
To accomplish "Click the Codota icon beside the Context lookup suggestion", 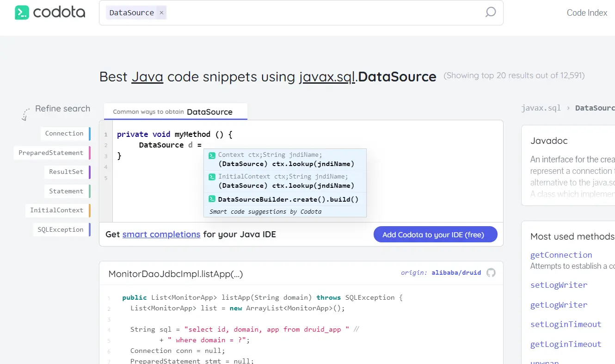I will pos(212,154).
